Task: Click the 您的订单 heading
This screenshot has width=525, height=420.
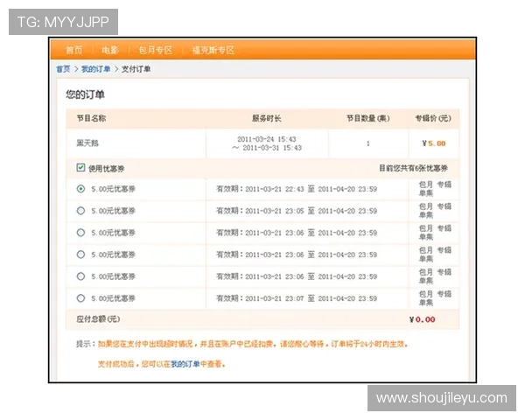Action: pyautogui.click(x=85, y=94)
